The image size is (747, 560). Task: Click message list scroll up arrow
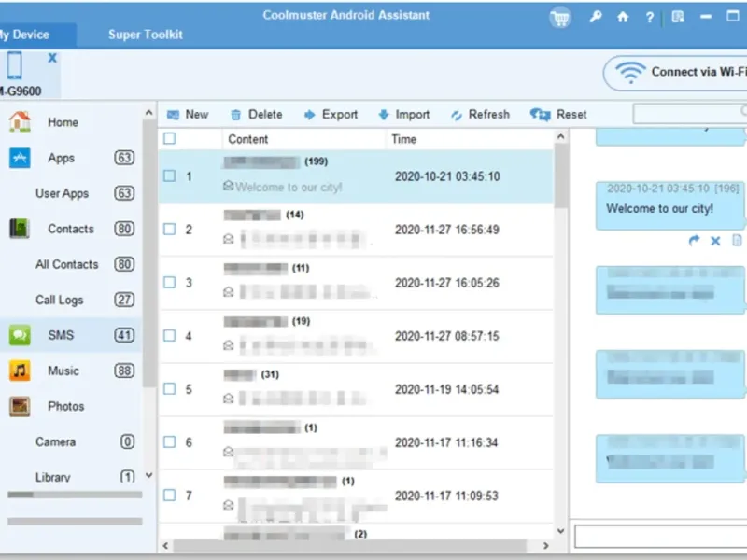click(561, 137)
